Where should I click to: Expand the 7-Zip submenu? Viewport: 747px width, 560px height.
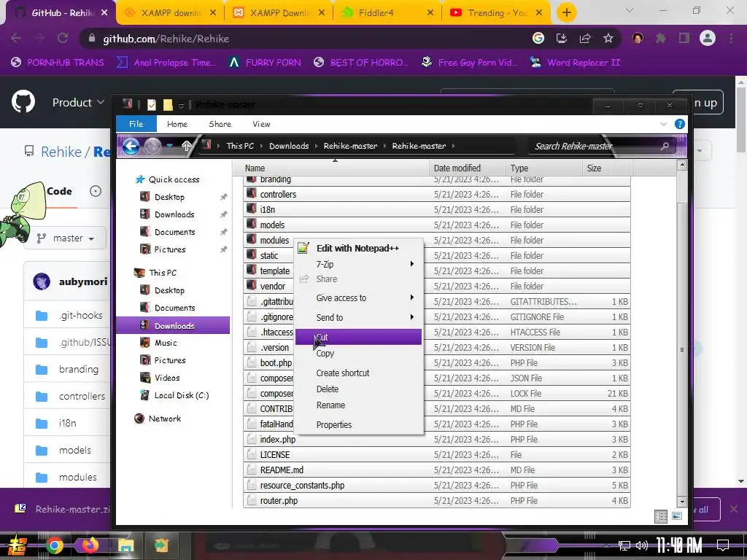[x=359, y=264]
